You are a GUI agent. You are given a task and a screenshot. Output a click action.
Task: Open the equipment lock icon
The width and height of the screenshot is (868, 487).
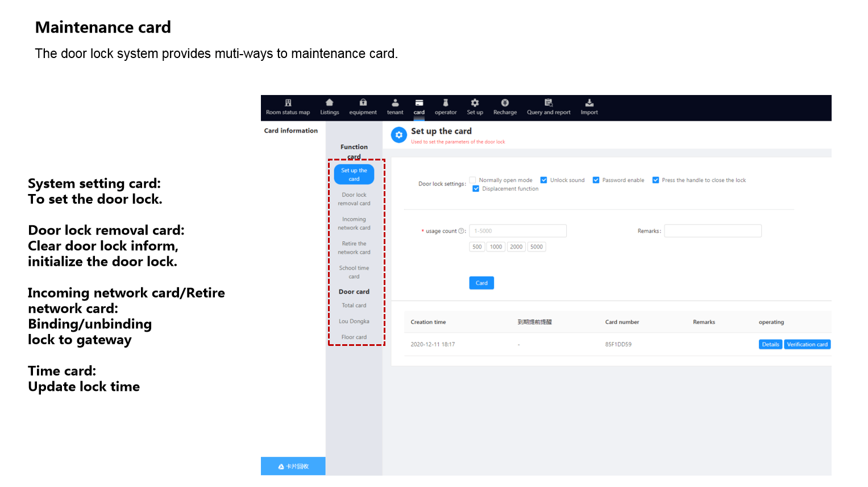363,103
